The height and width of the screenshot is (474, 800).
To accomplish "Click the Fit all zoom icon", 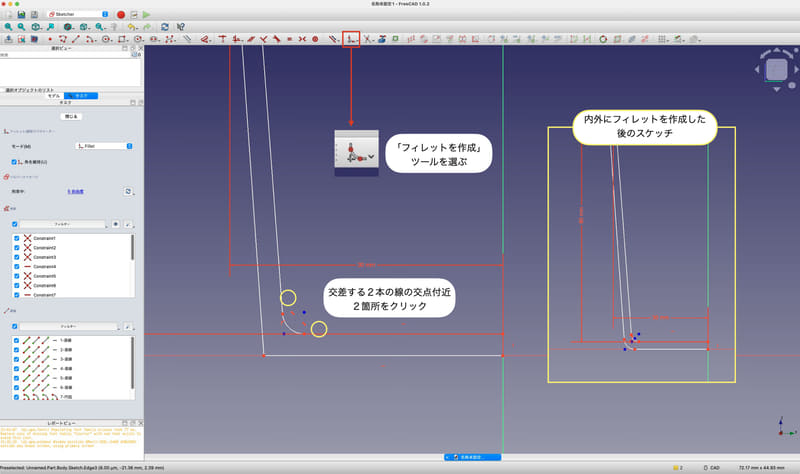I will 9,27.
